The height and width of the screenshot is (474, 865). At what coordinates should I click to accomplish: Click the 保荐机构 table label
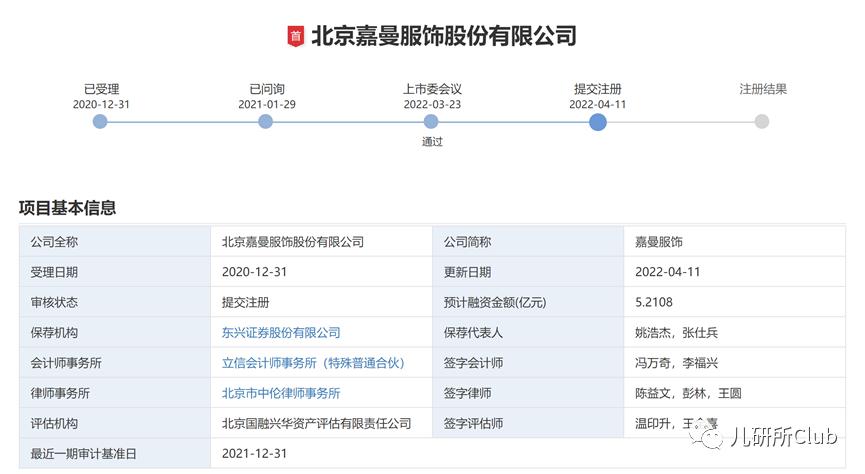(x=54, y=333)
